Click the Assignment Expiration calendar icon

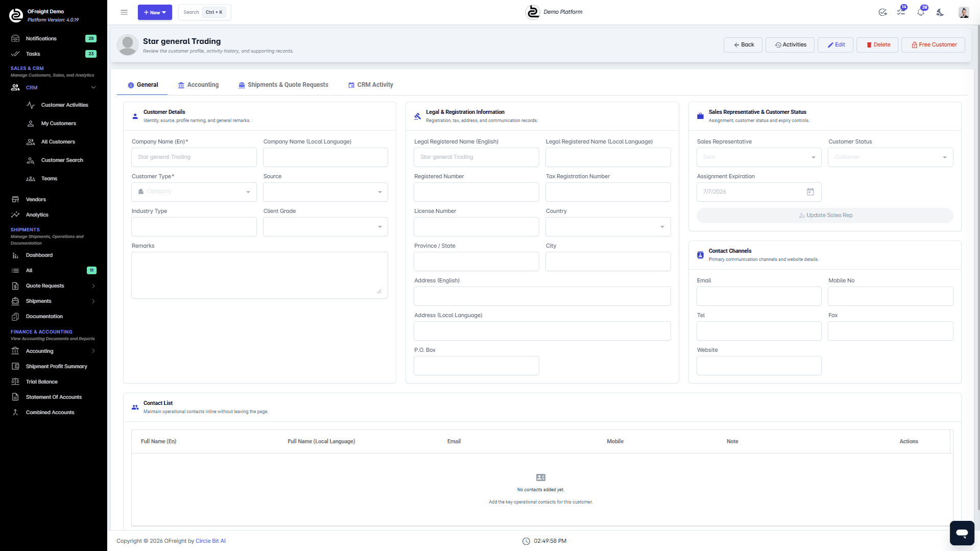810,191
